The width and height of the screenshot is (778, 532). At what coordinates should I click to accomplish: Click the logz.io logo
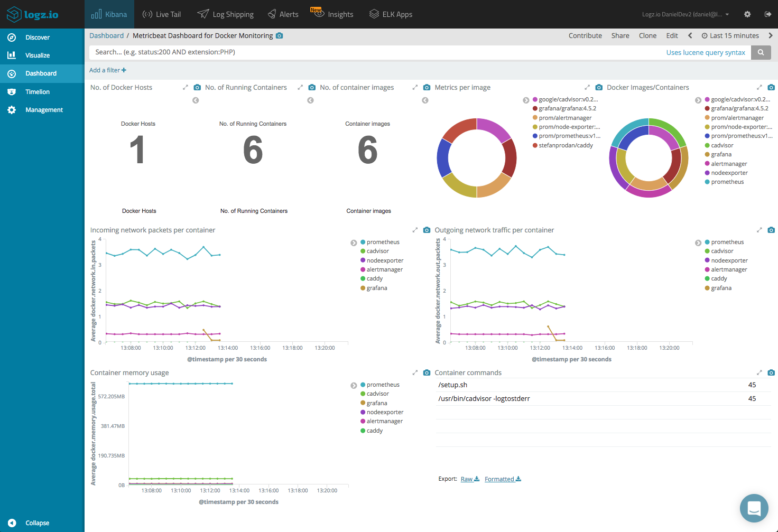(x=32, y=14)
